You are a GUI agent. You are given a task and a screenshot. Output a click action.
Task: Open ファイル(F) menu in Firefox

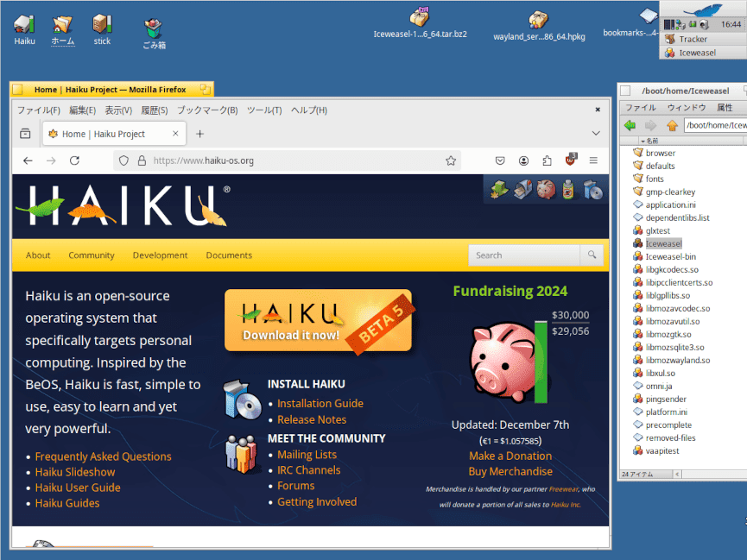(39, 110)
